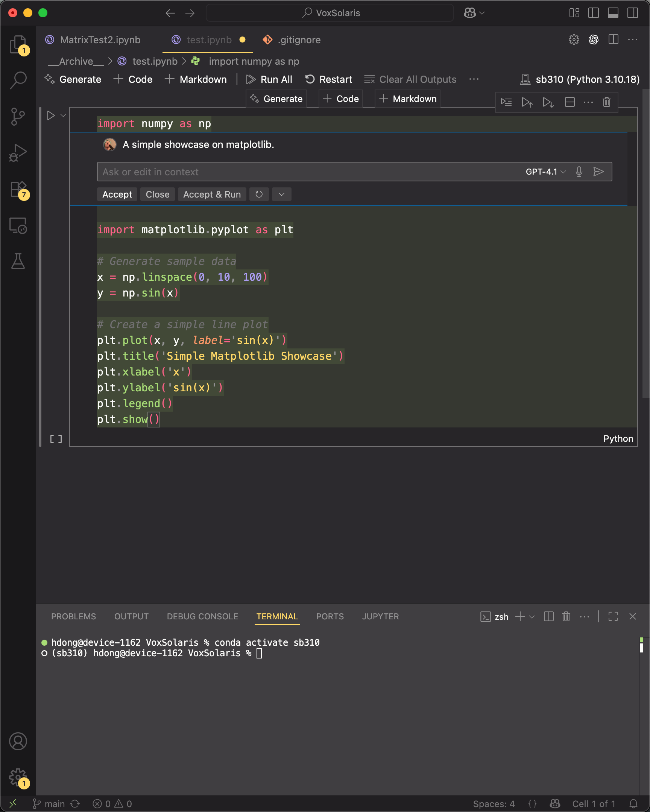Kill the terminal with trash icon
The height and width of the screenshot is (812, 650).
coord(566,617)
